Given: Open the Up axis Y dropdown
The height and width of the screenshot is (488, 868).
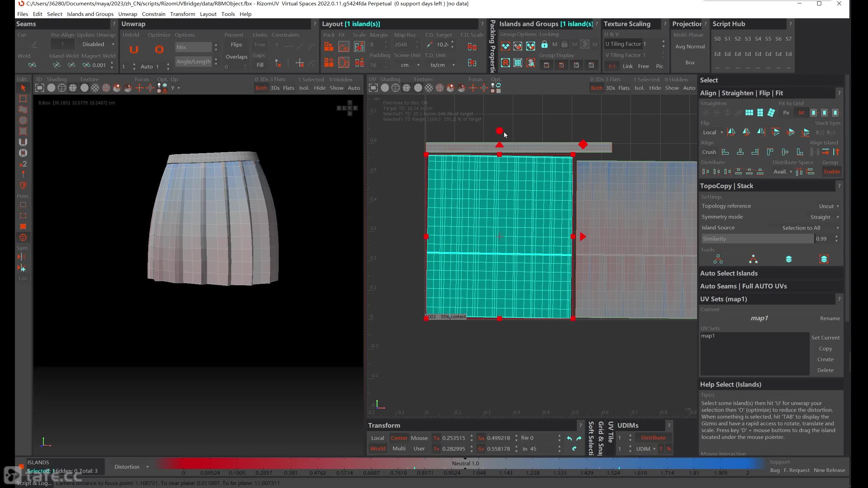Looking at the screenshot, I should [175, 88].
